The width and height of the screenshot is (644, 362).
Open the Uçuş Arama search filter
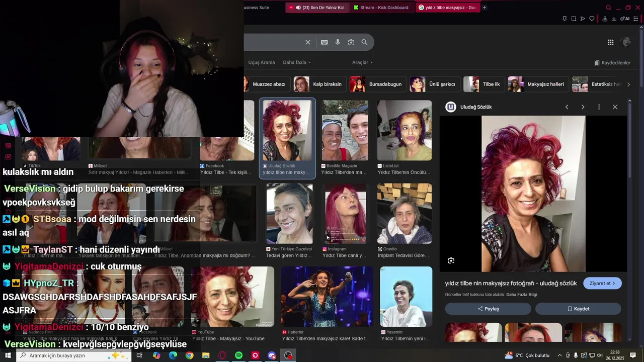point(262,62)
